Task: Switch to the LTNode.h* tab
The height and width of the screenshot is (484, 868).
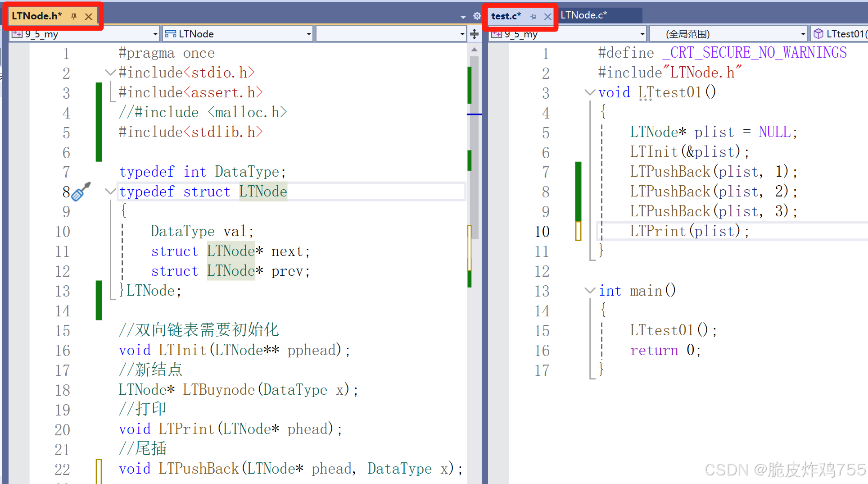Action: [37, 16]
